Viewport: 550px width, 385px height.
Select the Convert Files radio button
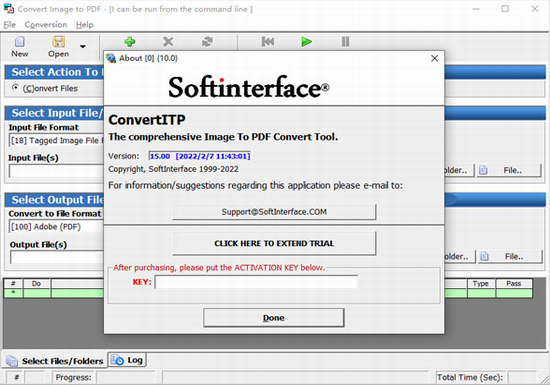click(15, 88)
